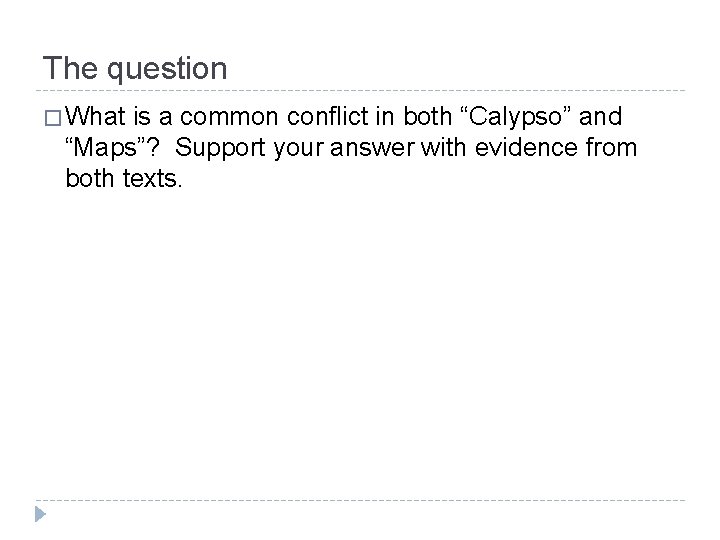Screen dimensions: 720x540
Task: Click the word "and" after "Calypso"
Action: (601, 116)
